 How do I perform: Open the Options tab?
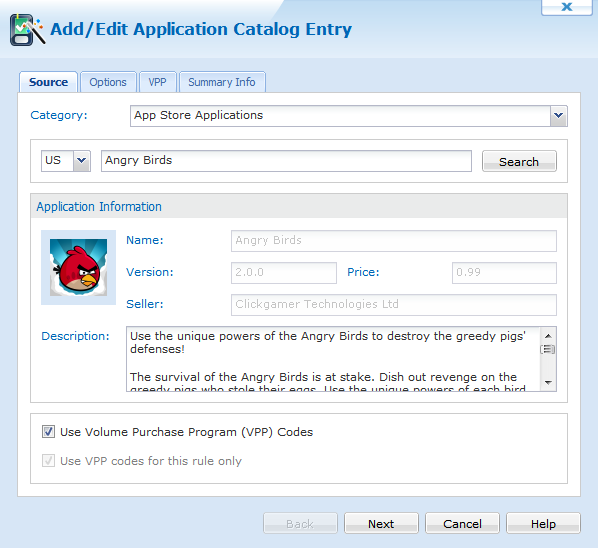point(108,82)
